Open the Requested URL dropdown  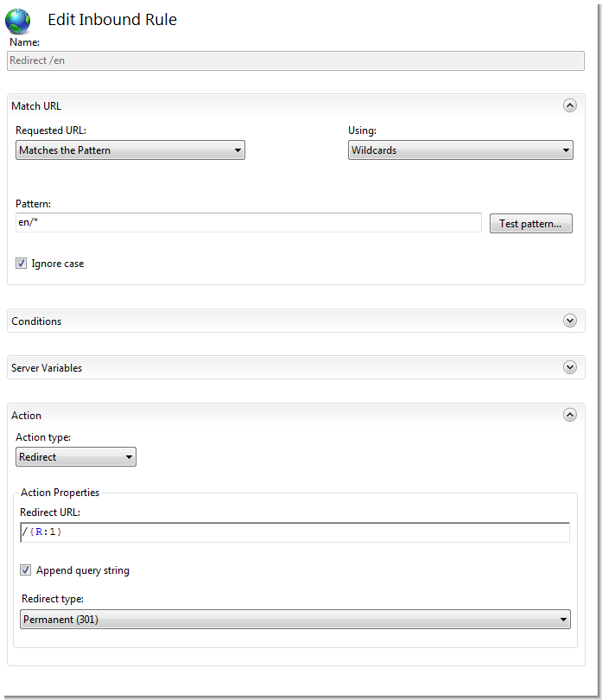pos(130,150)
